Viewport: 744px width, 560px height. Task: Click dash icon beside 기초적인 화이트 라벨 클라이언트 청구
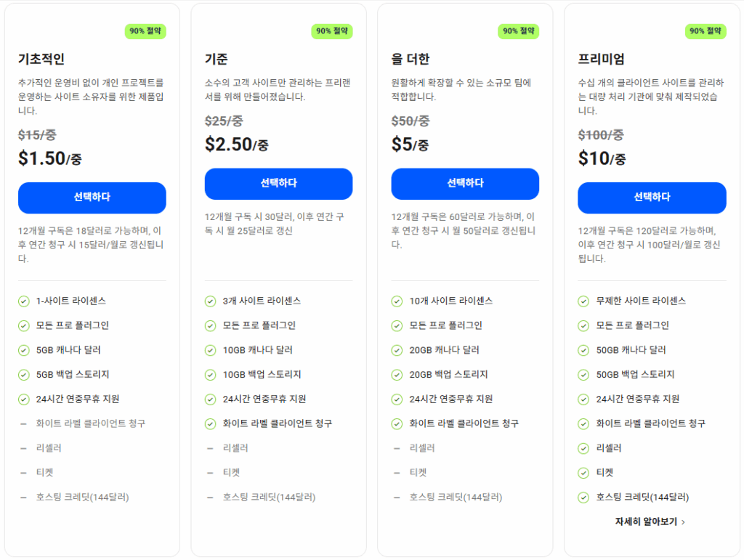23,423
